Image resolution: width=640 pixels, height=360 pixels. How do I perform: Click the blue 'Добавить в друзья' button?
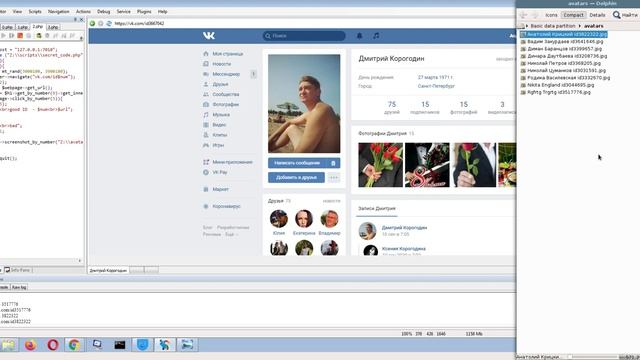296,178
